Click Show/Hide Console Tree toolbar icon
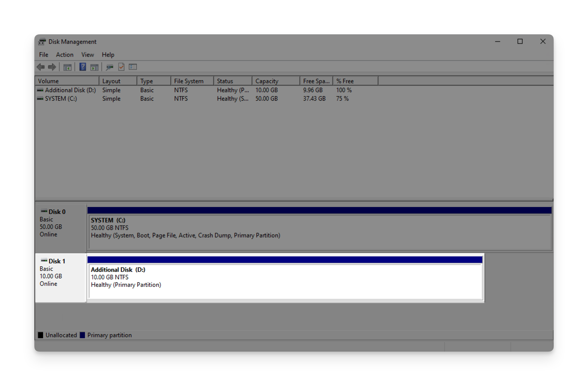588x386 pixels. coord(67,67)
